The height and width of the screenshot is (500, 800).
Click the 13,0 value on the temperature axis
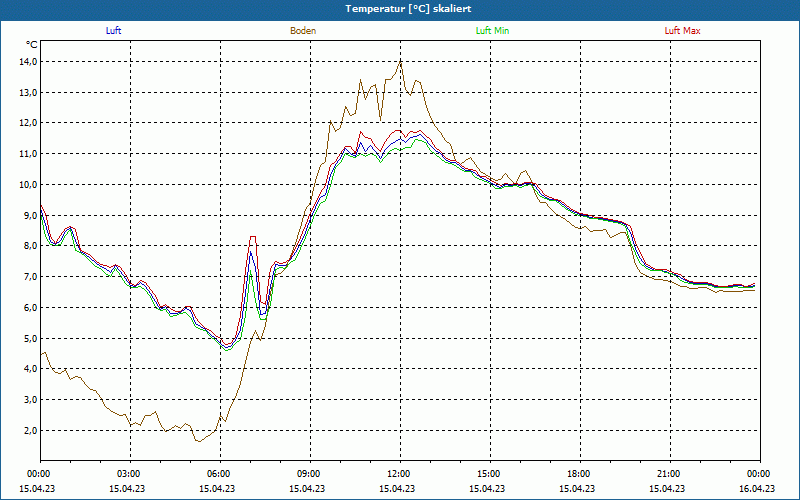click(x=29, y=92)
